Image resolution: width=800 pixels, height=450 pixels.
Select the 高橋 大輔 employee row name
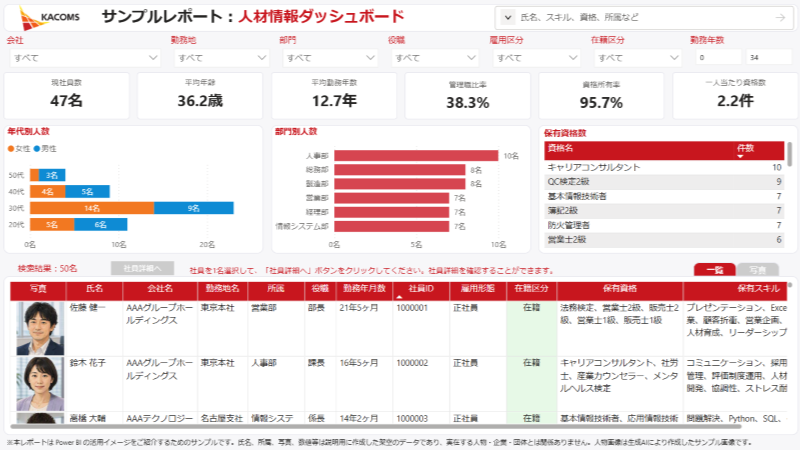pos(88,418)
